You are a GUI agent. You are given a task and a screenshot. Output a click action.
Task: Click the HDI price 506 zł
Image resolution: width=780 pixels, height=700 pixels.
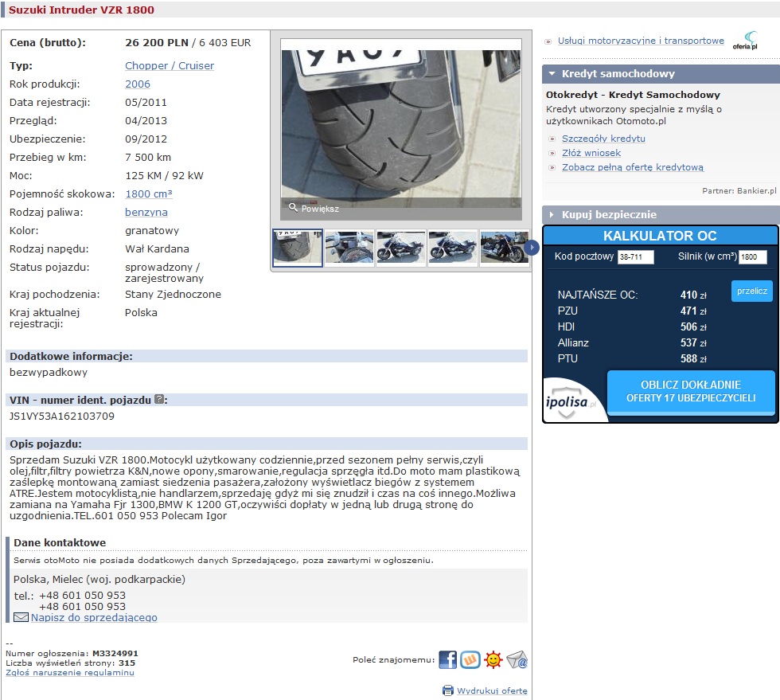click(693, 327)
